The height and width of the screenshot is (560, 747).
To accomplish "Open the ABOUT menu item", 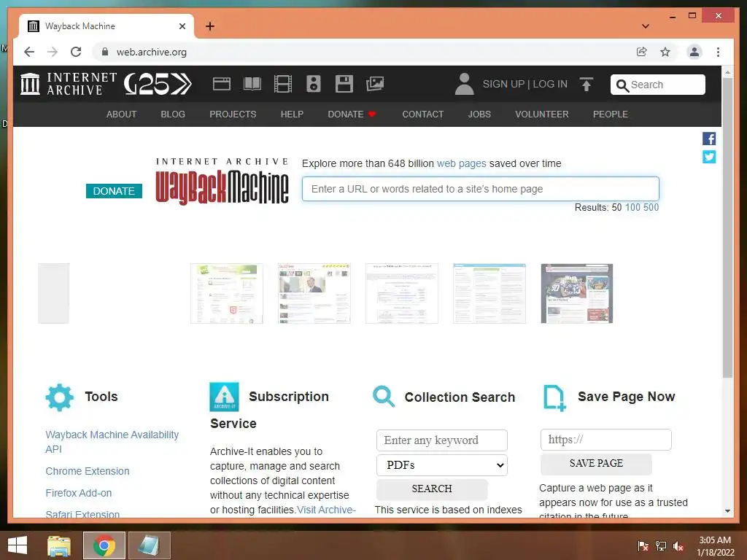I will pos(122,114).
